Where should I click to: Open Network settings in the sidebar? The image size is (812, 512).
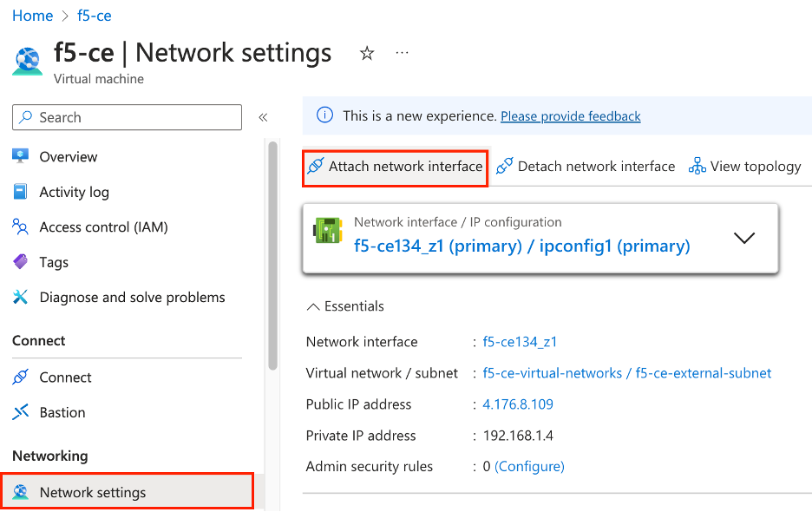coord(93,492)
